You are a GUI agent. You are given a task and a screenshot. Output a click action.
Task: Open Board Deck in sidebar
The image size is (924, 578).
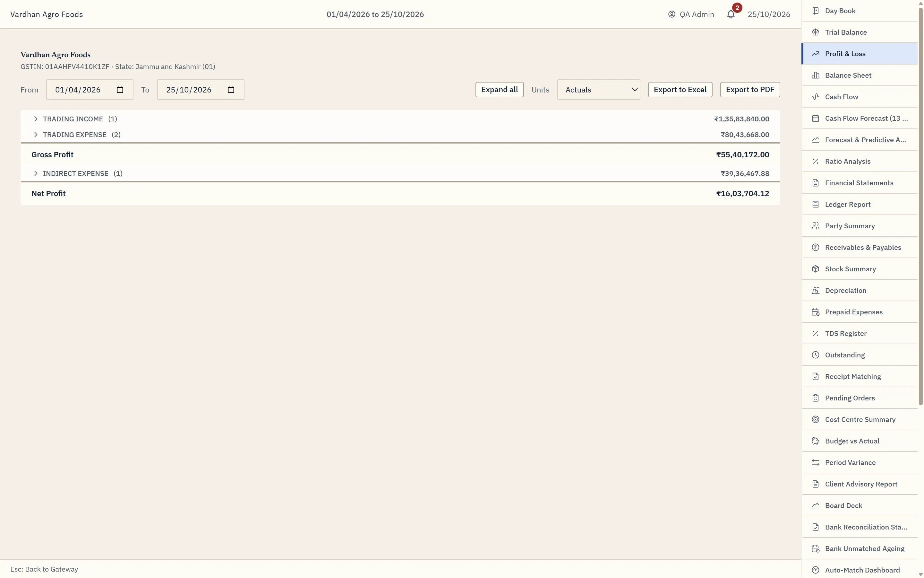point(860,505)
